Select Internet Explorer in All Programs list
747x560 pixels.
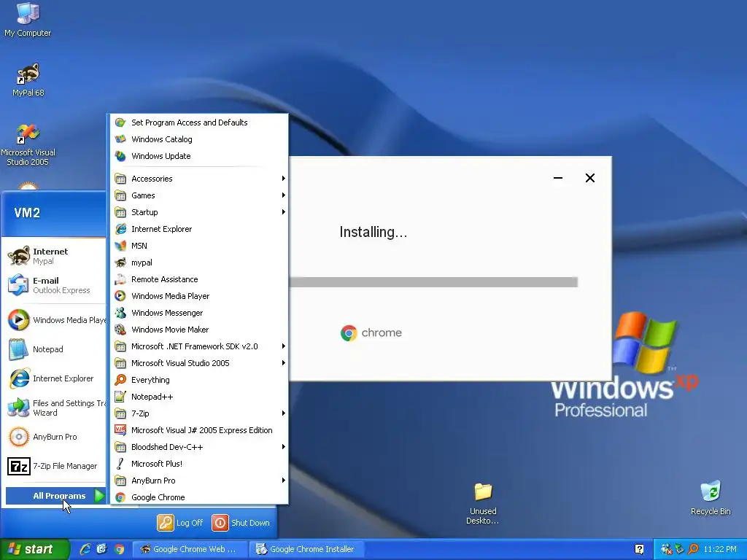point(199,229)
